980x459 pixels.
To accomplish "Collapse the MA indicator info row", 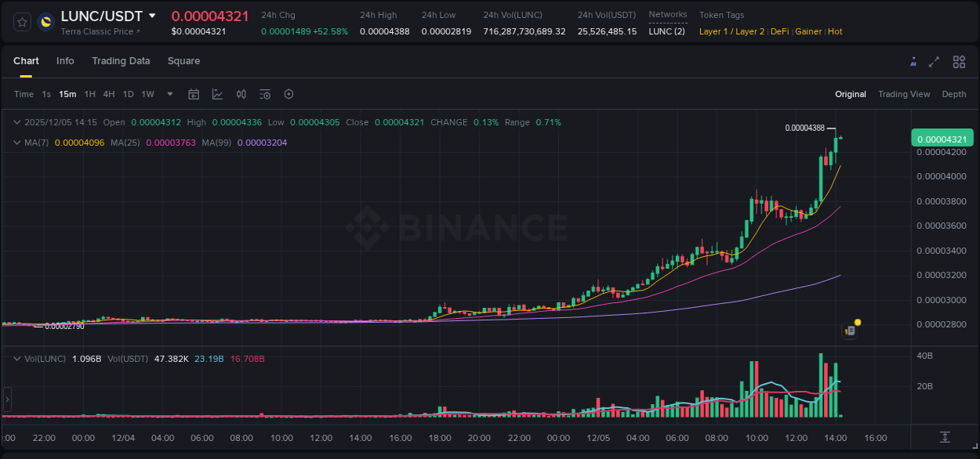I will (16, 143).
